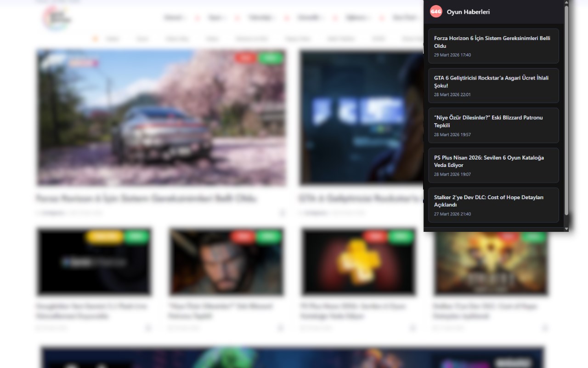Click the date "28 Mart 2026 19:57"

click(x=452, y=135)
